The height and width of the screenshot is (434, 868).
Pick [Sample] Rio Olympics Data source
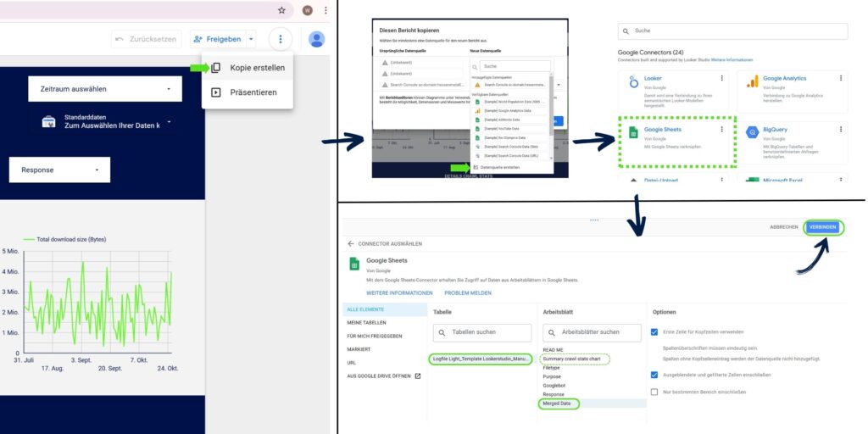click(x=509, y=137)
